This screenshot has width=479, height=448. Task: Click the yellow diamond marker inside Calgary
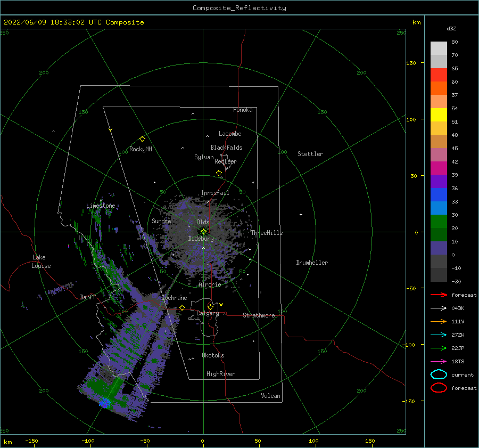point(210,307)
